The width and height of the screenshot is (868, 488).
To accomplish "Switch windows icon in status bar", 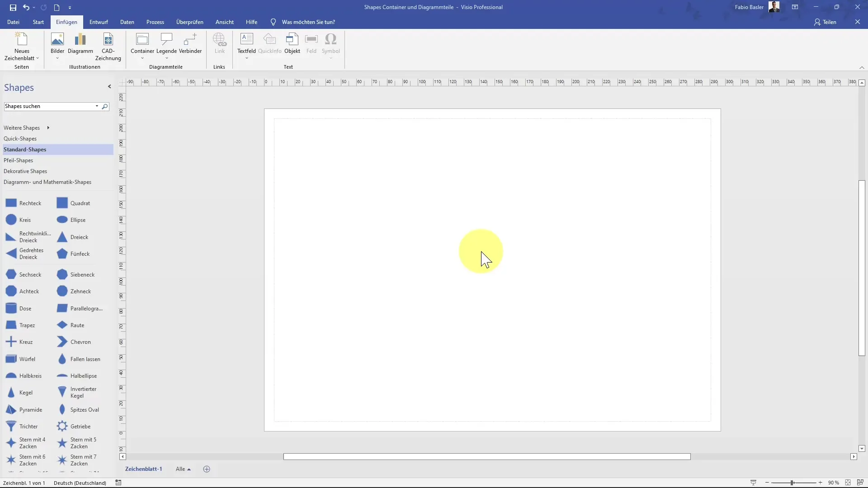I will (860, 483).
